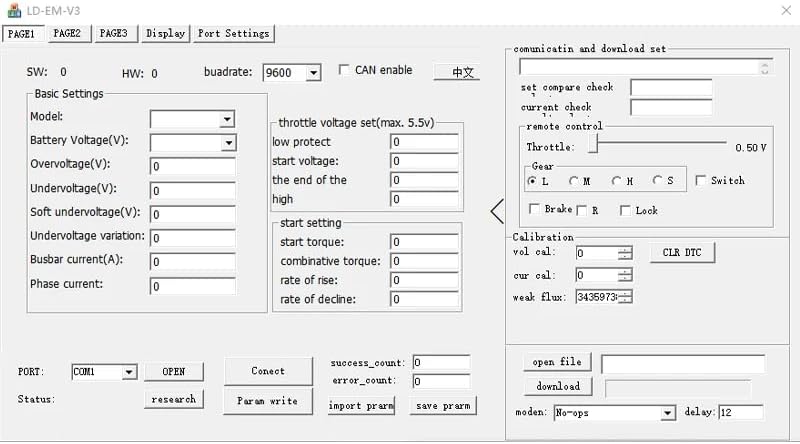
Task: Click the Throttle slider track midpoint
Action: pos(659,143)
